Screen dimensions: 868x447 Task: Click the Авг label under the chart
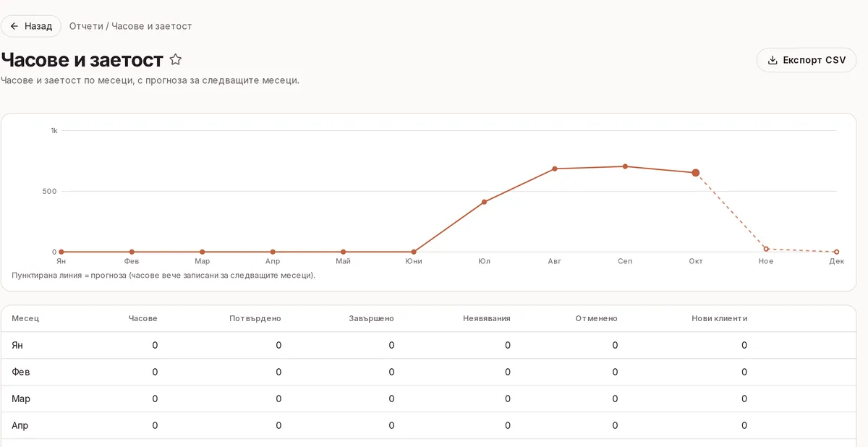(x=555, y=261)
